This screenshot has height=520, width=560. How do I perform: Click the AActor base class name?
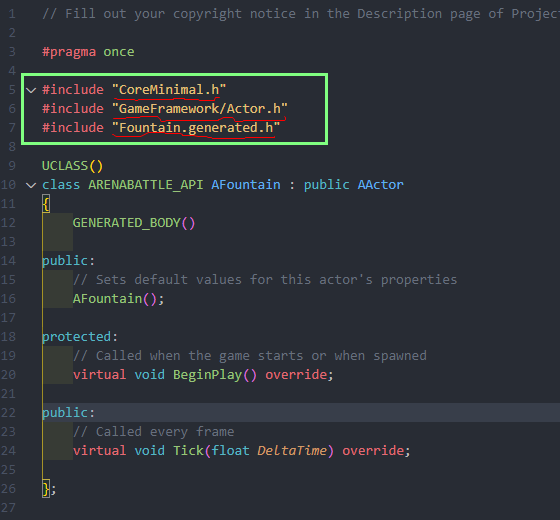380,185
